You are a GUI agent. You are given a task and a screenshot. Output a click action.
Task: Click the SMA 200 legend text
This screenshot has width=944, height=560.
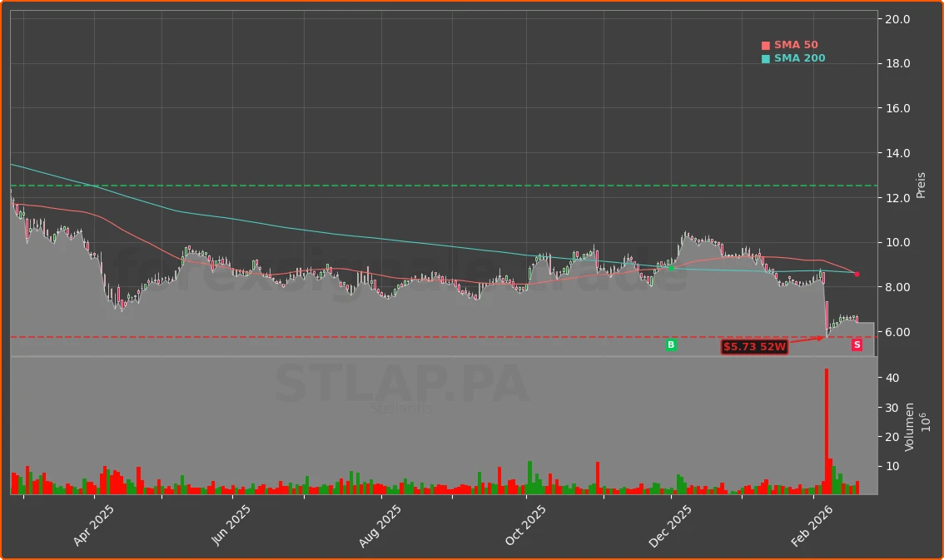(800, 57)
